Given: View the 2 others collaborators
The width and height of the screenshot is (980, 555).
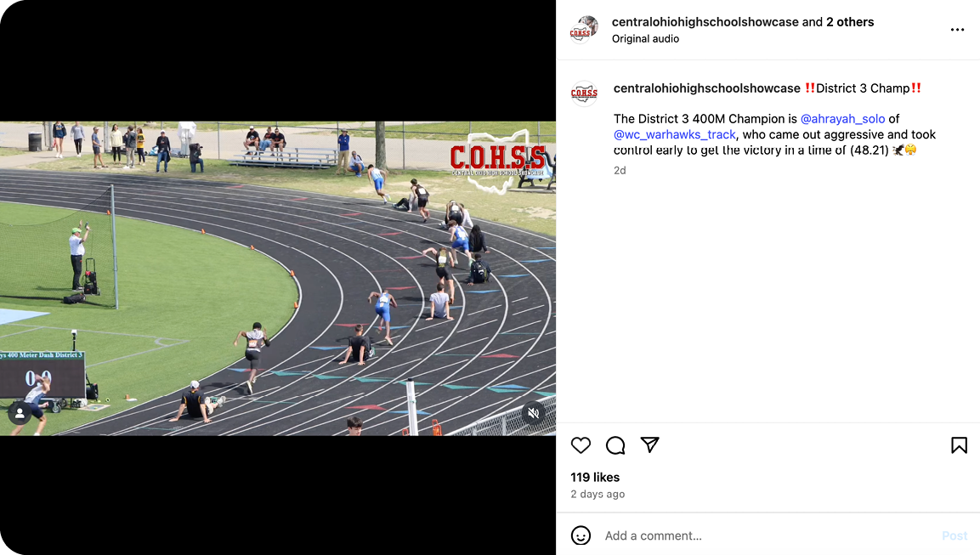Looking at the screenshot, I should coord(850,22).
